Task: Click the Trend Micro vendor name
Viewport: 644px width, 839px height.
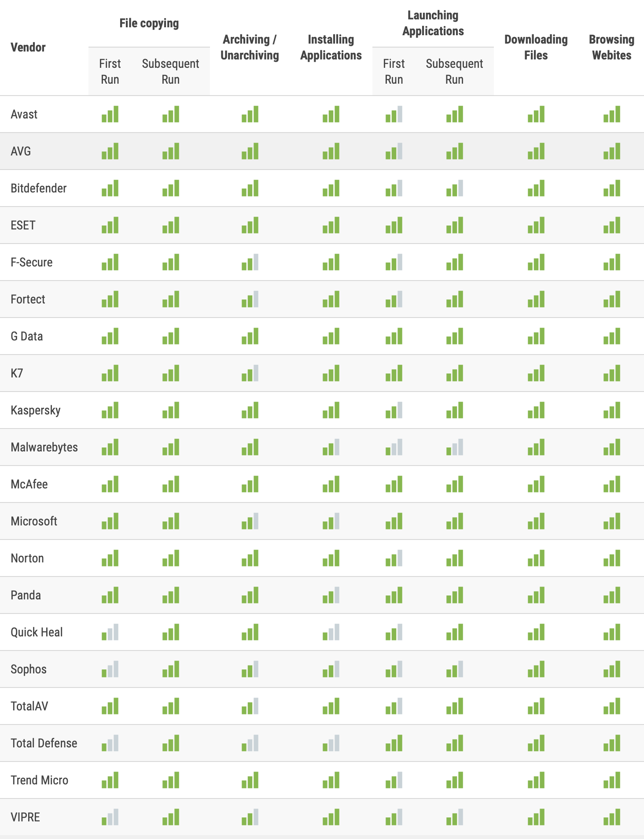Action: click(x=40, y=780)
